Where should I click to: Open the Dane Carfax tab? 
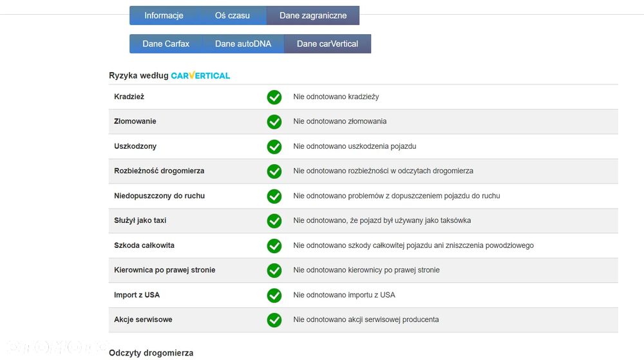click(x=166, y=44)
